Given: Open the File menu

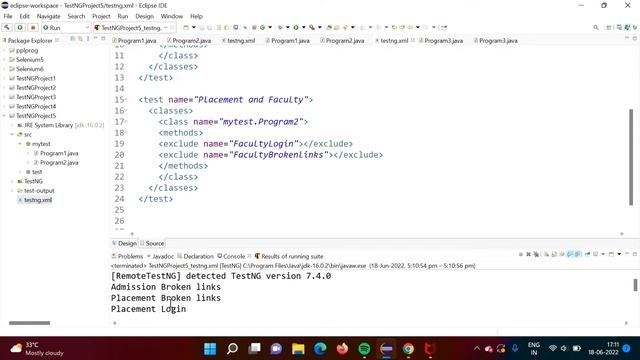Looking at the screenshot, I should click(x=8, y=16).
